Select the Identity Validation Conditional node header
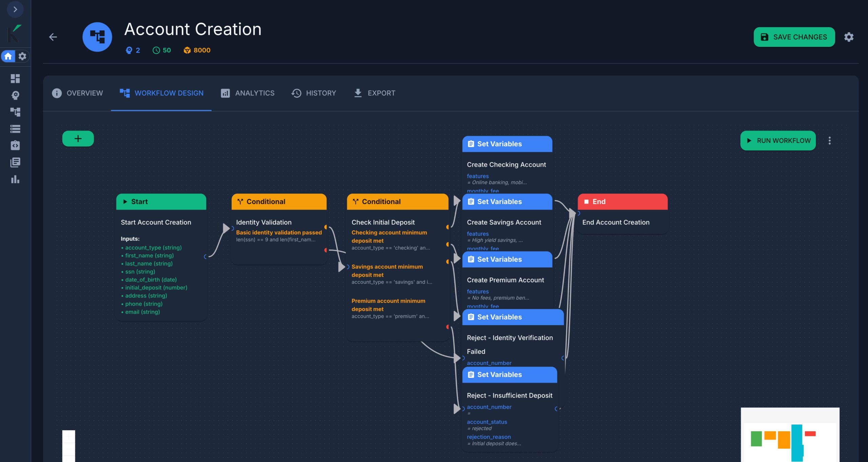This screenshot has width=868, height=462. [279, 201]
